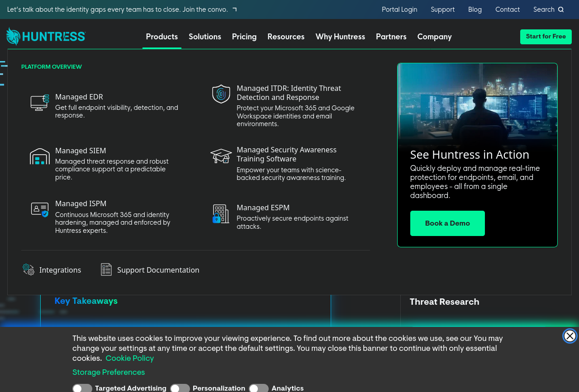579x392 pixels.
Task: Click the Managed ISPM ID card icon
Action: (40, 210)
